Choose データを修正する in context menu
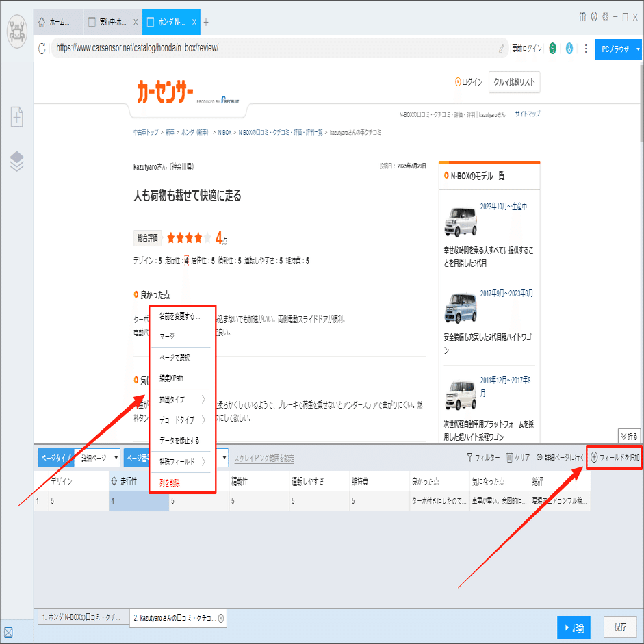 click(182, 441)
